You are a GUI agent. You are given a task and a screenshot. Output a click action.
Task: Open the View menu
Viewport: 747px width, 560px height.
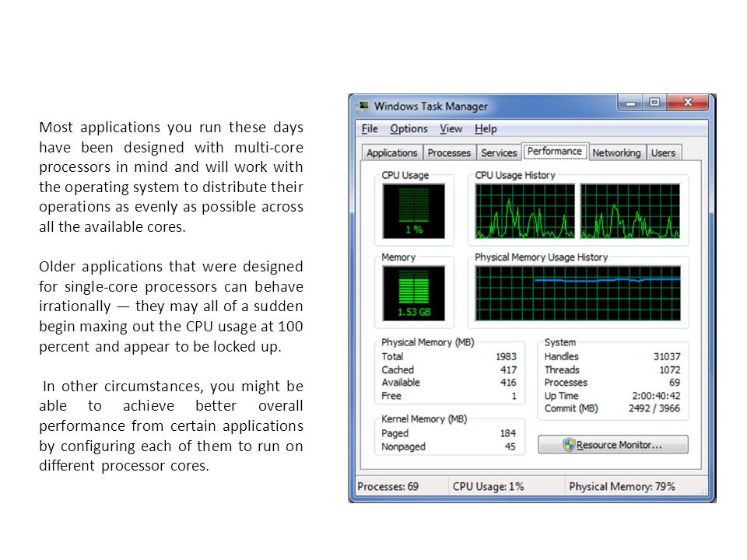tap(451, 128)
